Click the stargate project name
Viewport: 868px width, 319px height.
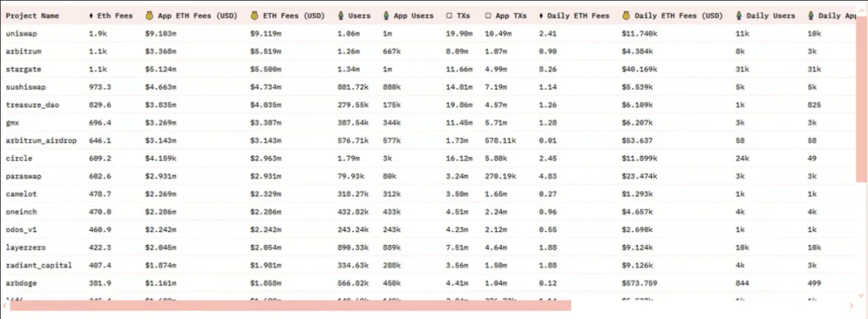coord(23,69)
